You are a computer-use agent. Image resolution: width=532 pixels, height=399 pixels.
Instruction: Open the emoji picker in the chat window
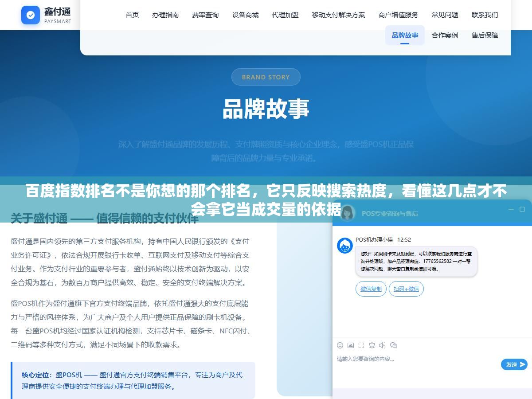[x=340, y=345]
